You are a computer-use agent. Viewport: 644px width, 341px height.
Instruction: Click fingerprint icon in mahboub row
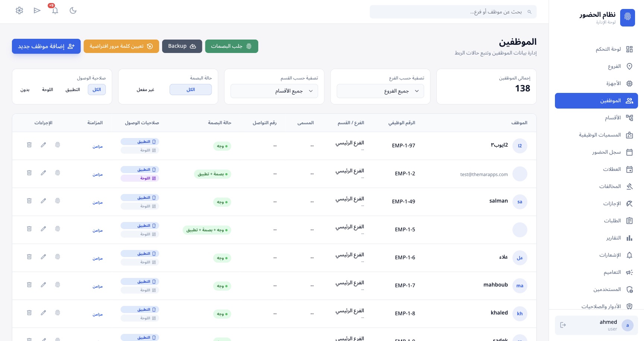coord(57,285)
